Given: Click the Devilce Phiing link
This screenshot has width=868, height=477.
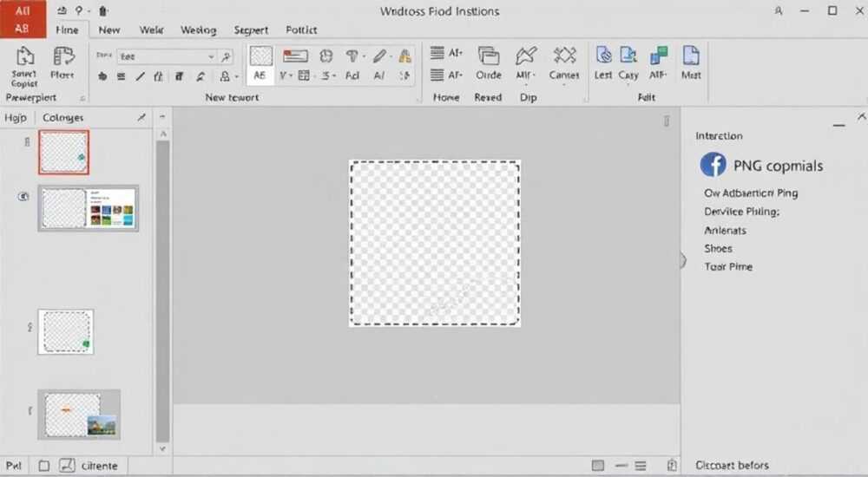Looking at the screenshot, I should pos(742,212).
